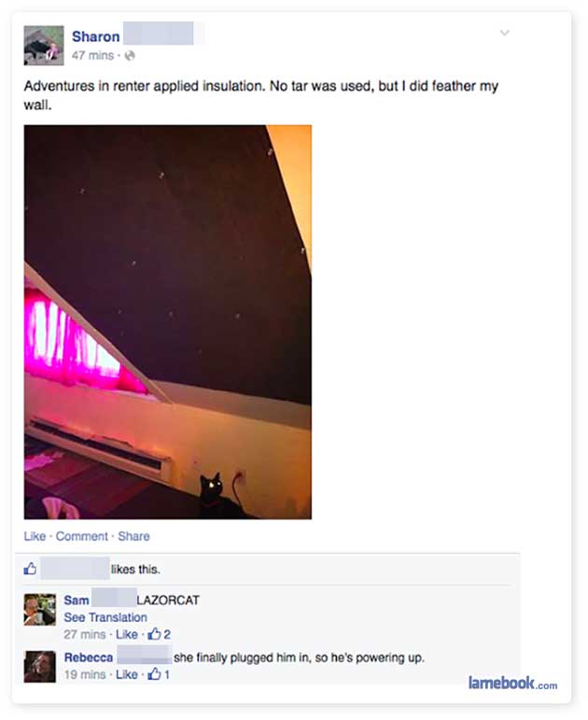Open Rebecca's profile name link
The width and height of the screenshot is (588, 720).
[x=89, y=657]
